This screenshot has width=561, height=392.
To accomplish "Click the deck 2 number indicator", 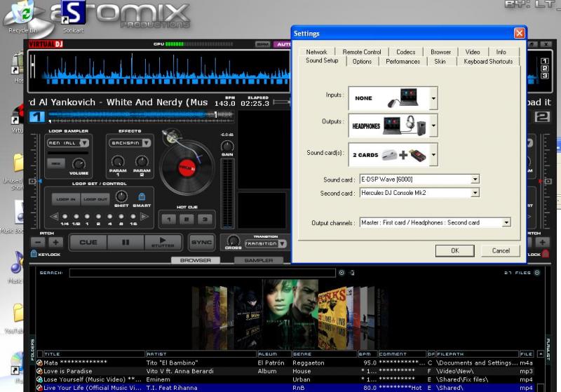I will pyautogui.click(x=542, y=116).
